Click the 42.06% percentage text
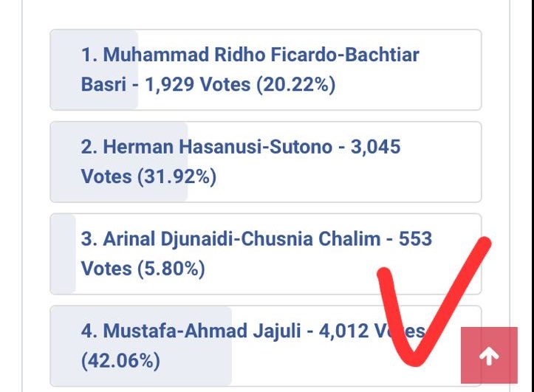The height and width of the screenshot is (392, 534). coord(120,362)
